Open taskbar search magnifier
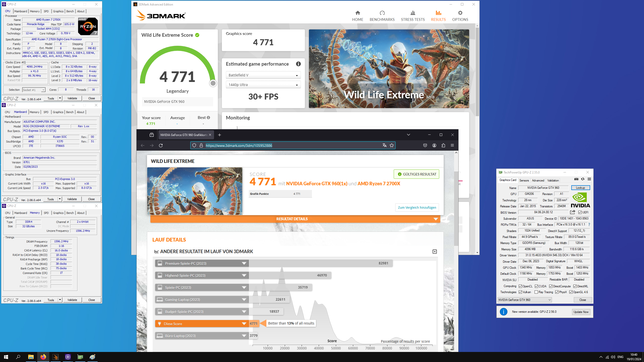The width and height of the screenshot is (644, 362). tap(18, 357)
